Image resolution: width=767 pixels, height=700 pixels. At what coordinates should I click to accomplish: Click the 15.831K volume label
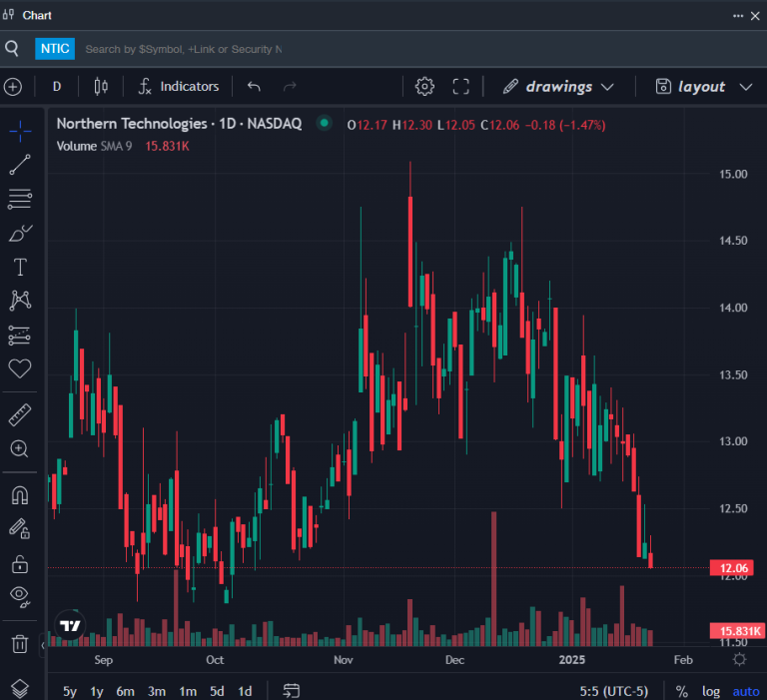point(738,631)
